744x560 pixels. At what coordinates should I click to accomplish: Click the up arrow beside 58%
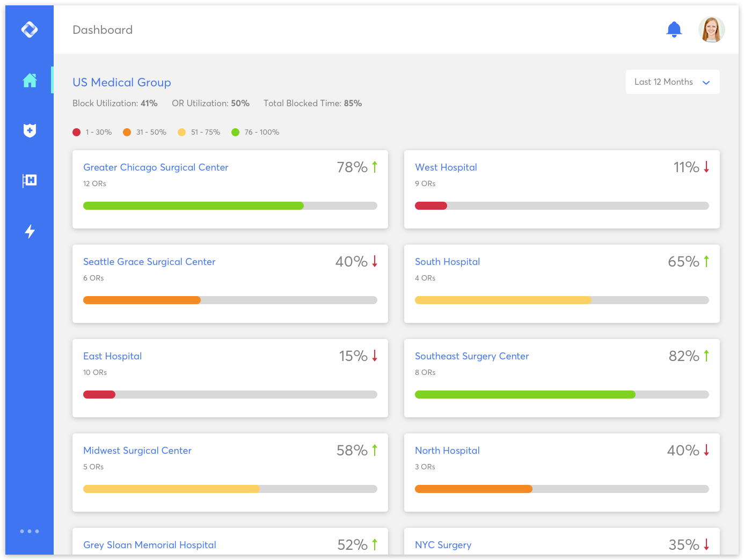[375, 450]
